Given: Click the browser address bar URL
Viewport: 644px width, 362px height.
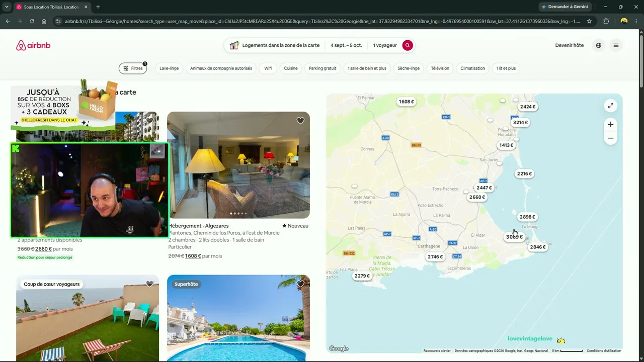Looking at the screenshot, I should [x=322, y=21].
